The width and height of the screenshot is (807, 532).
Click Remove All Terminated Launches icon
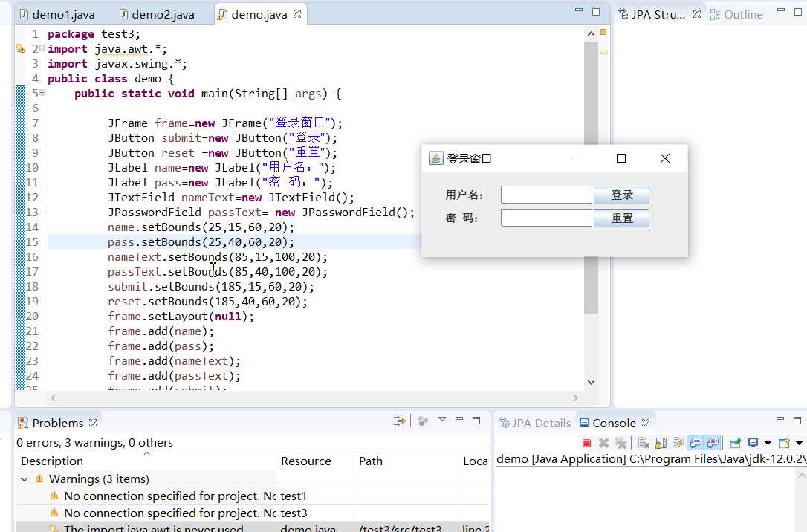(x=620, y=443)
